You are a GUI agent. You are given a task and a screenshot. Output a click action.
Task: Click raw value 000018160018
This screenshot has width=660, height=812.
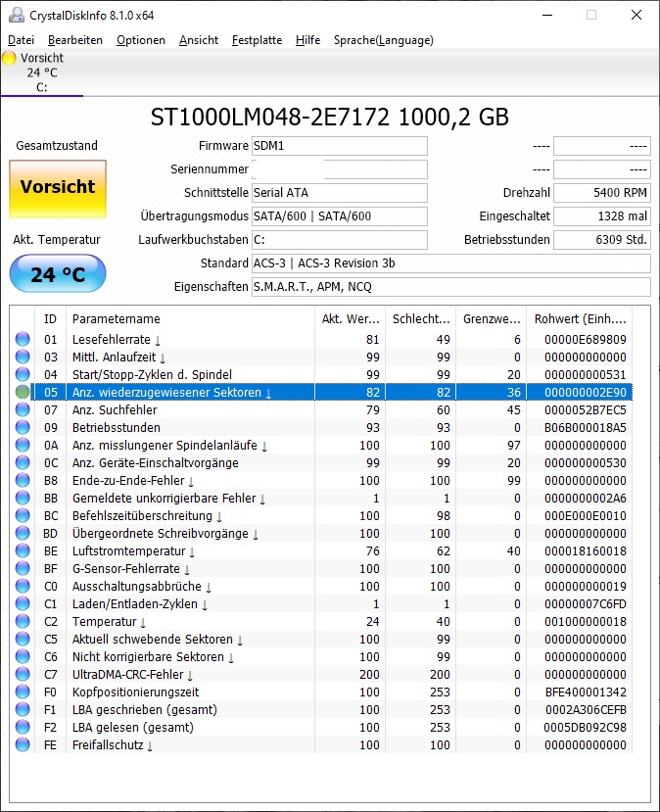pos(586,551)
